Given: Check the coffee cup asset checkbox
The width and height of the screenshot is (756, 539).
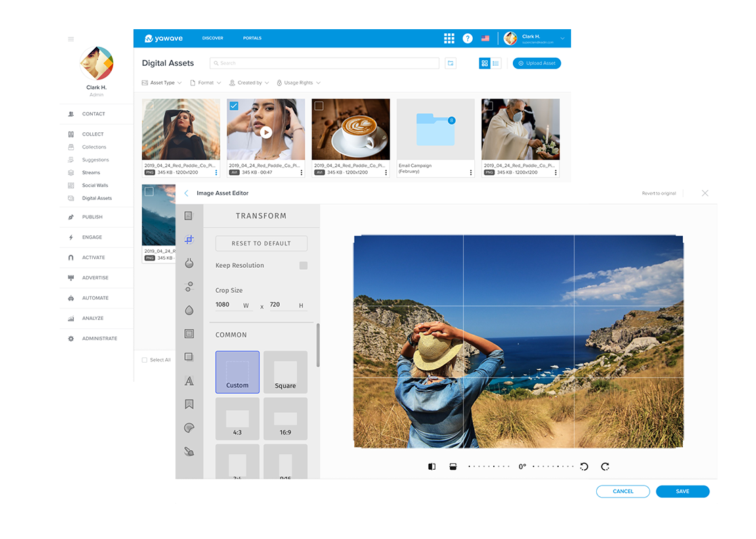Looking at the screenshot, I should pyautogui.click(x=318, y=106).
